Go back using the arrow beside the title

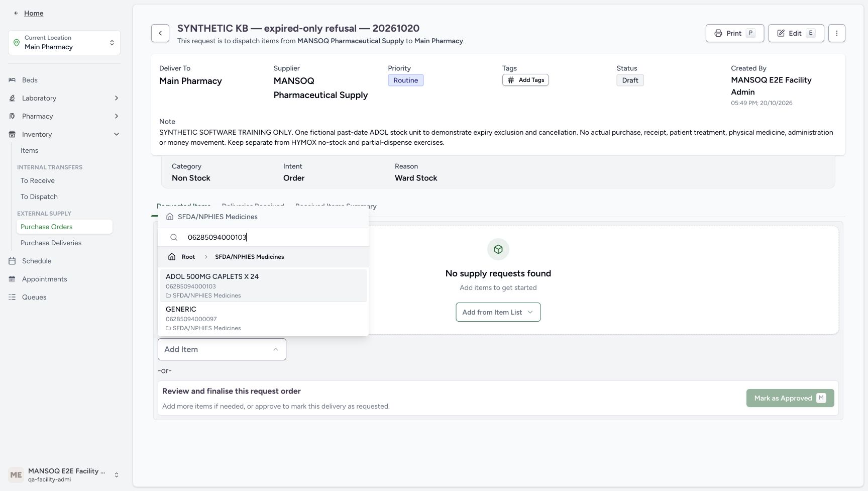click(160, 33)
